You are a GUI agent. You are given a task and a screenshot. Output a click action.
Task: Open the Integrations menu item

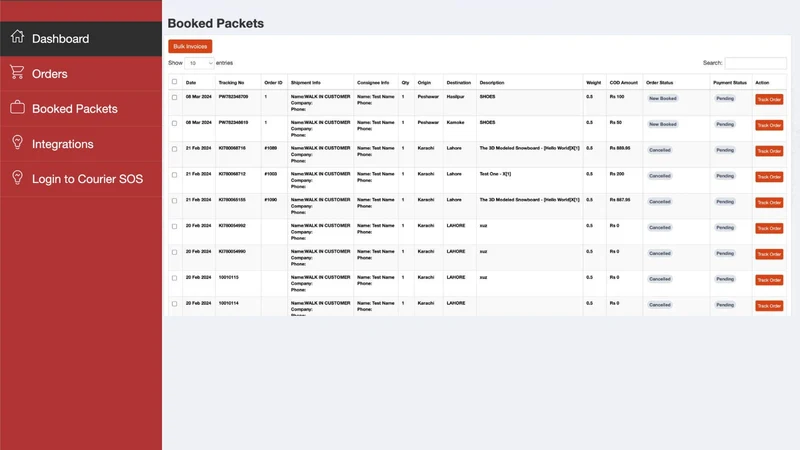[x=81, y=144]
